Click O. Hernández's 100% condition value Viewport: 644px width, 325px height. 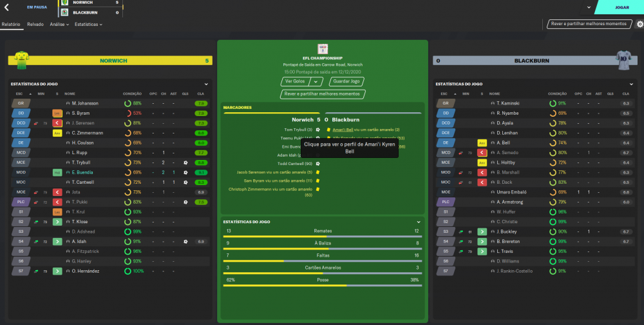pos(138,271)
